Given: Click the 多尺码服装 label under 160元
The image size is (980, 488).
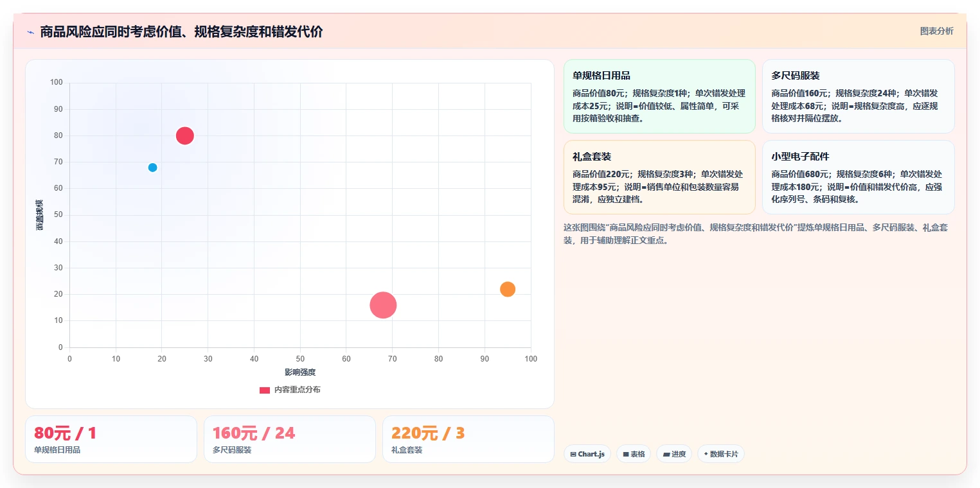Looking at the screenshot, I should 232,450.
